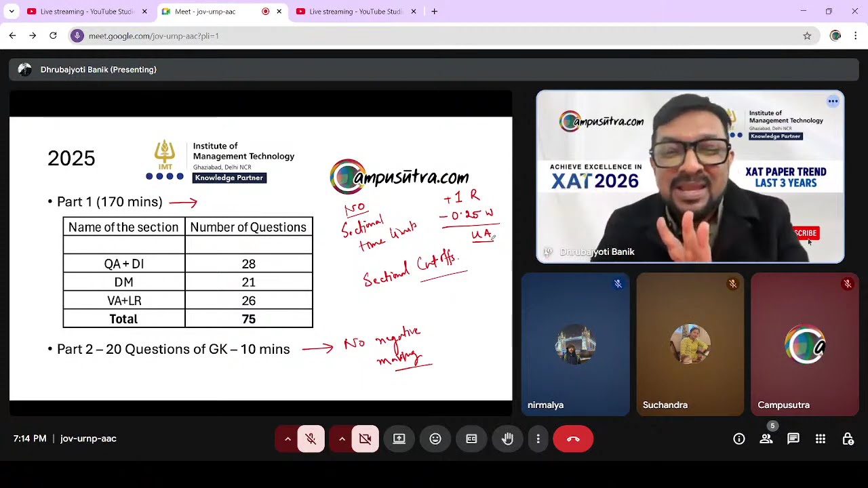The image size is (868, 488).
Task: Click the 7:14 PM time display
Action: pyautogui.click(x=30, y=439)
